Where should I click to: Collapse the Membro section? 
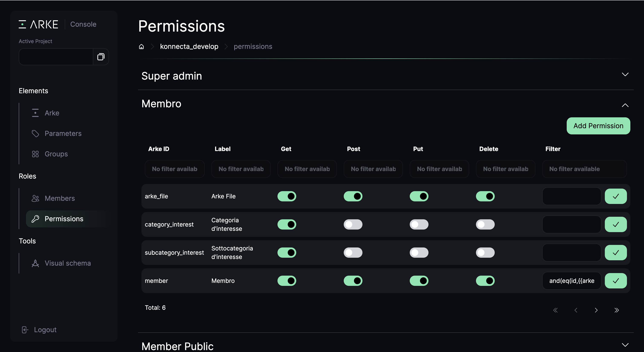tap(625, 105)
